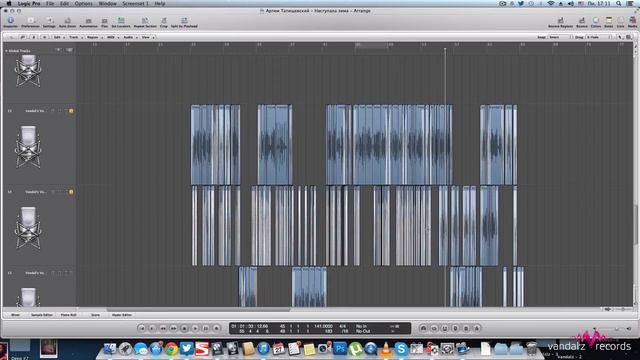Viewport: 640px width, 360px height.
Task: Click the Bounce Regions toolbar icon
Action: point(560,22)
